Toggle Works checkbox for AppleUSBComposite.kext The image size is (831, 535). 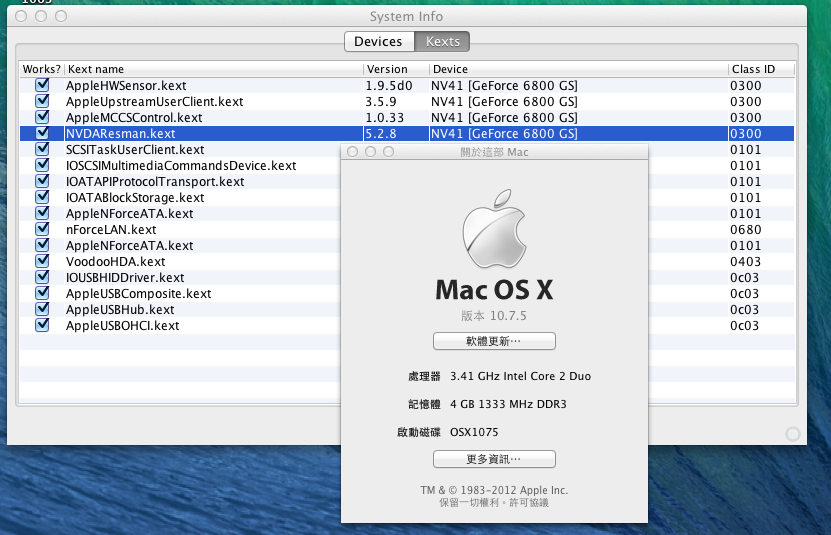(42, 293)
